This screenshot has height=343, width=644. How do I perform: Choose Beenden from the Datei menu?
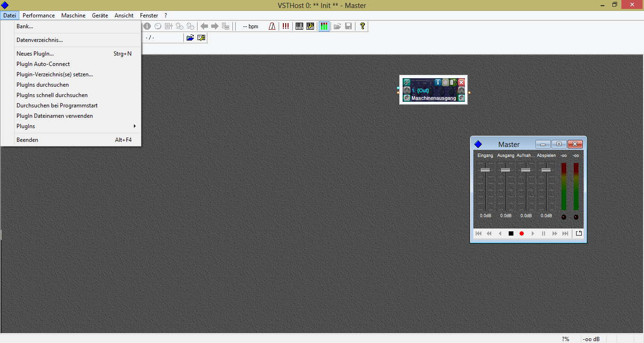(27, 140)
